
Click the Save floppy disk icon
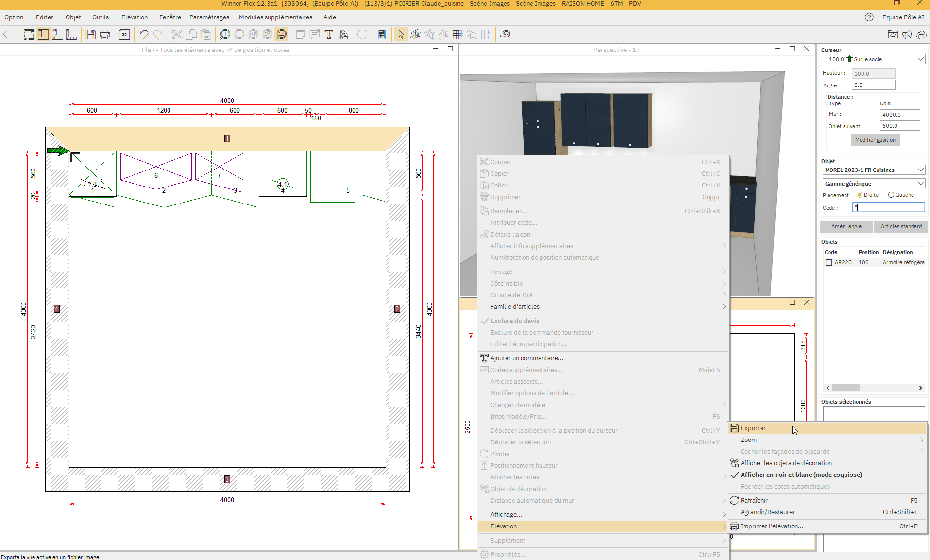click(90, 34)
